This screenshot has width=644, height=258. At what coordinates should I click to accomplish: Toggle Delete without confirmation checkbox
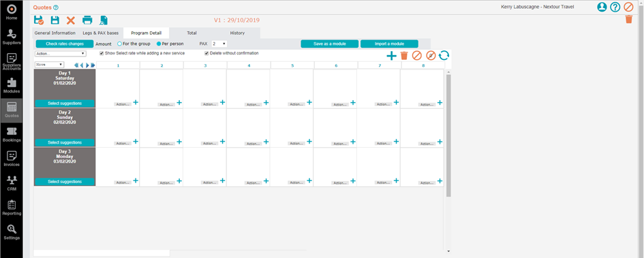coord(206,53)
